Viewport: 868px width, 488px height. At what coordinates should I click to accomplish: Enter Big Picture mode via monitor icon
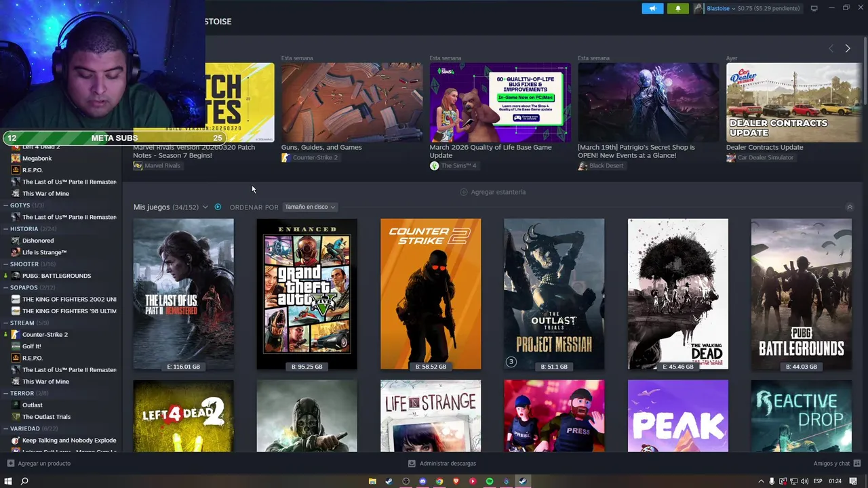pos(814,8)
